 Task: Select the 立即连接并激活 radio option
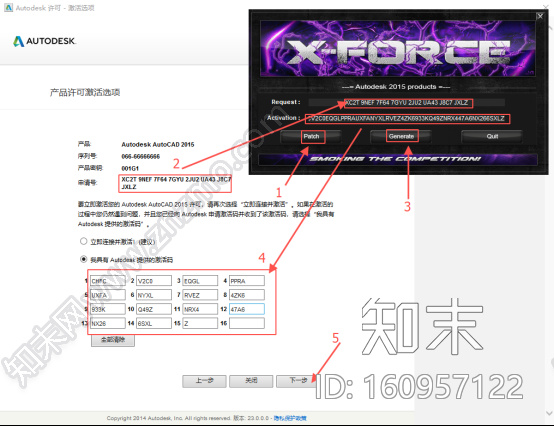pyautogui.click(x=83, y=241)
